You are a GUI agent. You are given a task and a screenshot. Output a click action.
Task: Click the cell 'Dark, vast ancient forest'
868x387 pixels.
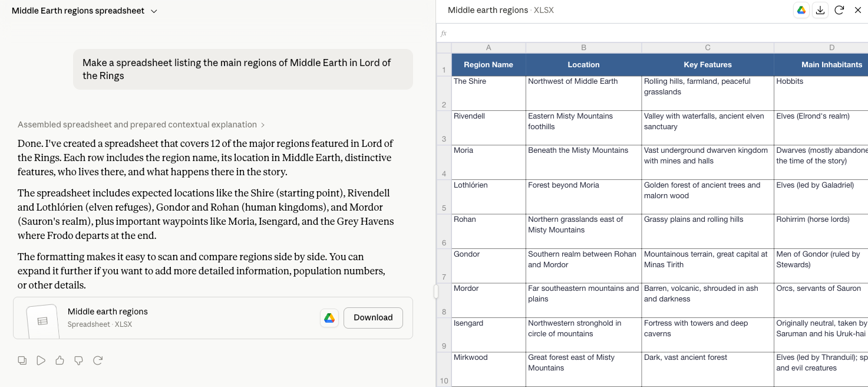click(x=708, y=369)
